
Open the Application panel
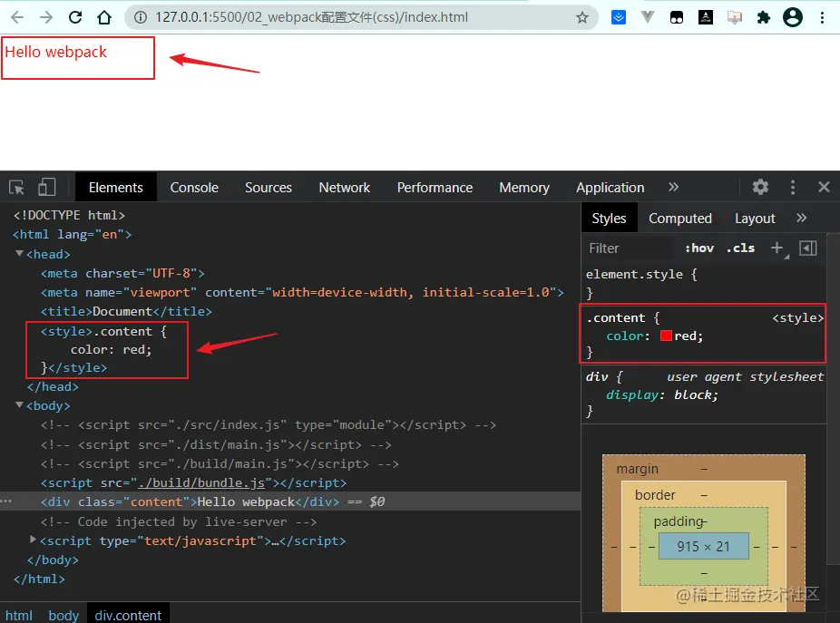[610, 188]
